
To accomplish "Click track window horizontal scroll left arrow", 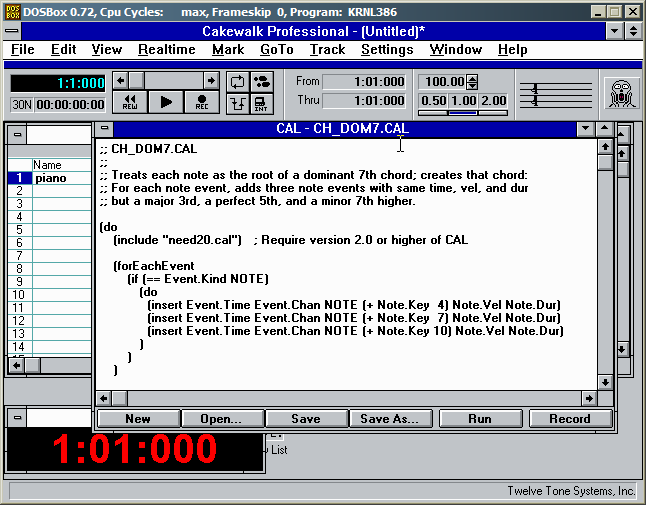I will [x=16, y=365].
